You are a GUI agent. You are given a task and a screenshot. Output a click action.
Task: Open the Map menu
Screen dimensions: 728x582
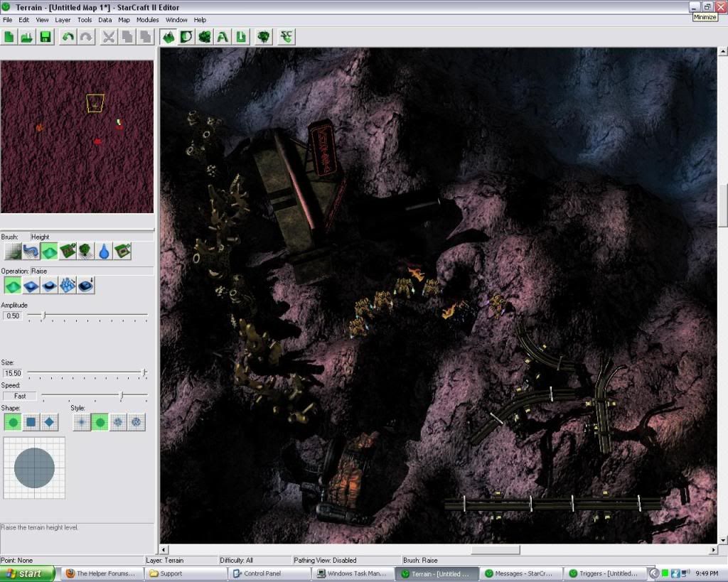[x=124, y=20]
